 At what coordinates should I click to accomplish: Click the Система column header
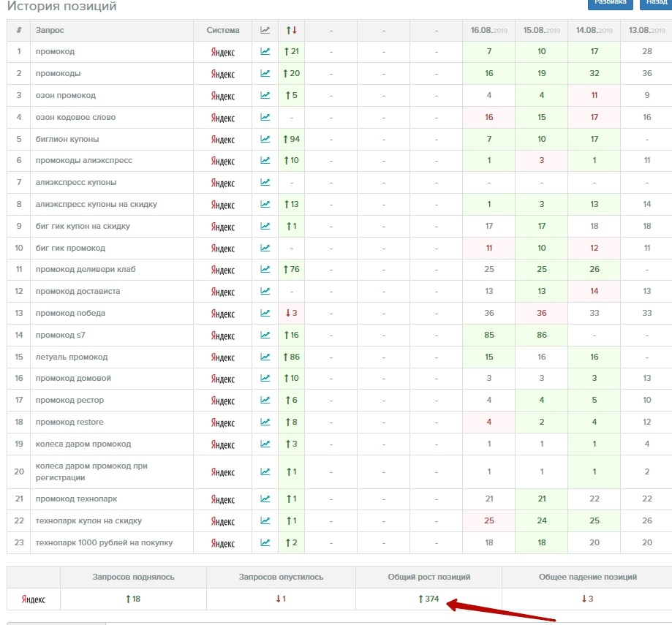pos(223,30)
